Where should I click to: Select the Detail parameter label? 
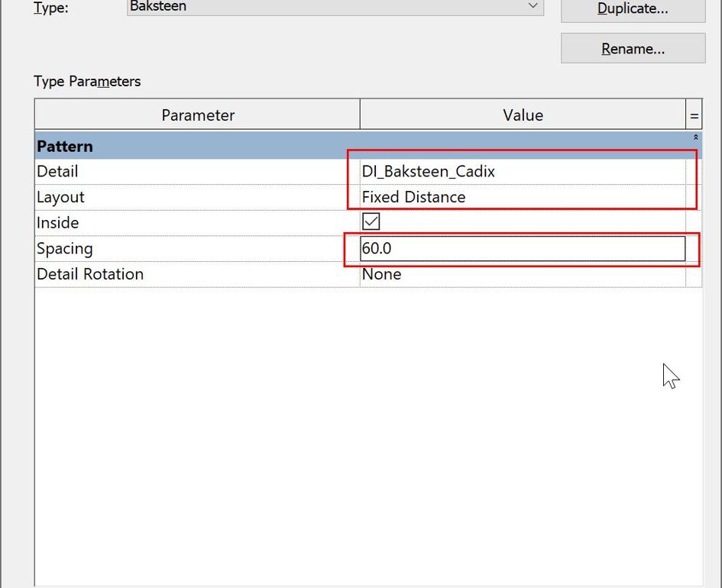(x=57, y=172)
